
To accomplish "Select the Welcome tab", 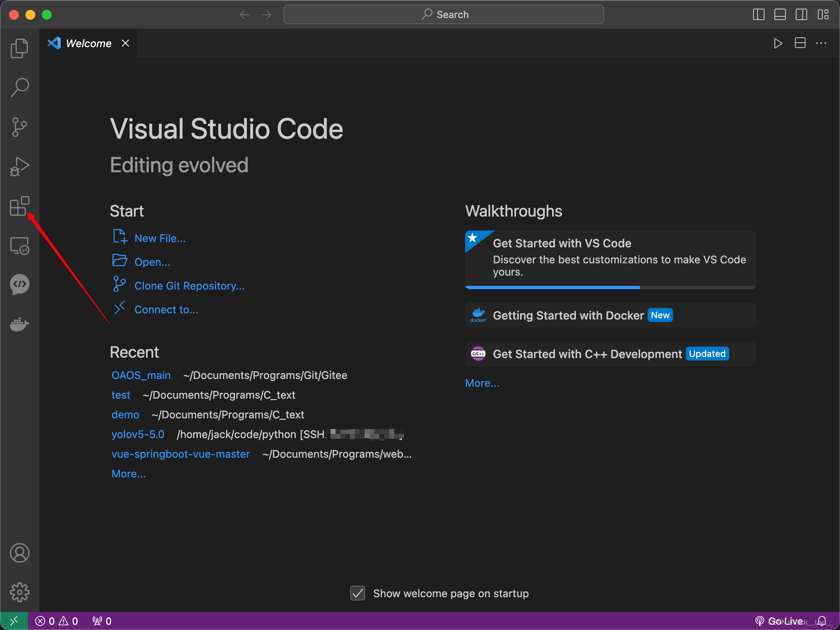I will click(x=88, y=43).
